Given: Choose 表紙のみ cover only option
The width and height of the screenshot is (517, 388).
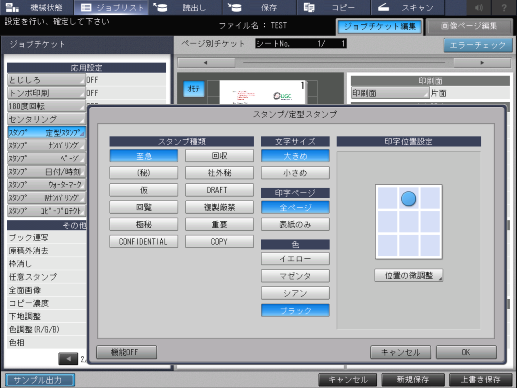Looking at the screenshot, I should (295, 224).
